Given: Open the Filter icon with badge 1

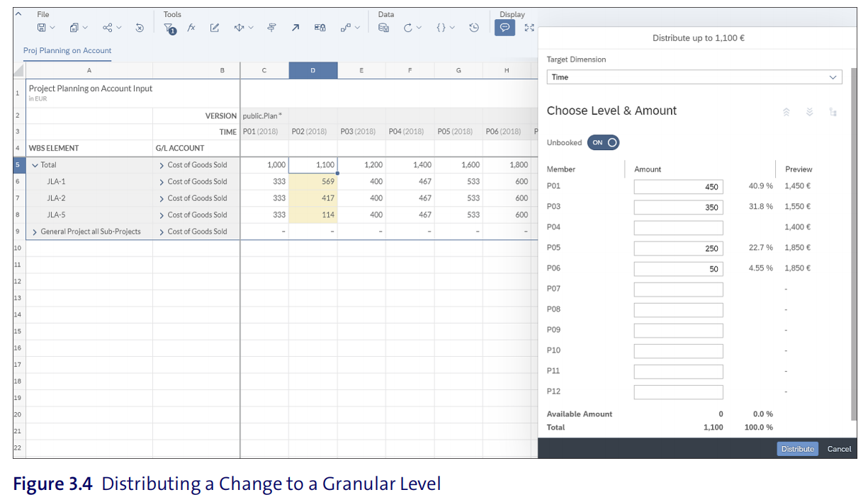Looking at the screenshot, I should tap(170, 28).
